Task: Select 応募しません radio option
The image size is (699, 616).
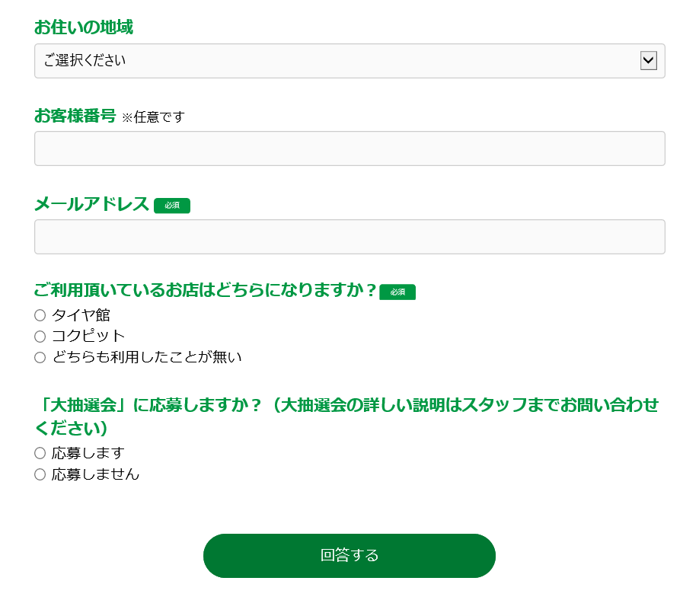Action: pos(40,474)
